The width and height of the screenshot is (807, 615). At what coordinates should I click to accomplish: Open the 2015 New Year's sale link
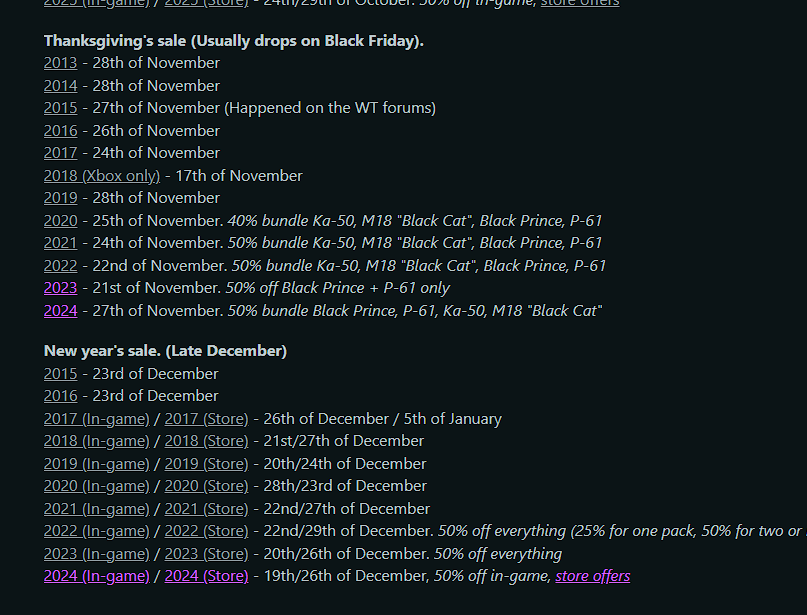pos(60,374)
